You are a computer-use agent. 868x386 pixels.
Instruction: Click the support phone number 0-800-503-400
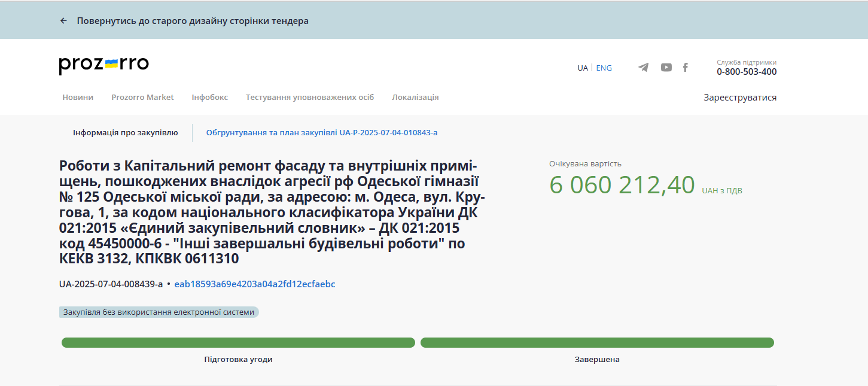pos(746,72)
